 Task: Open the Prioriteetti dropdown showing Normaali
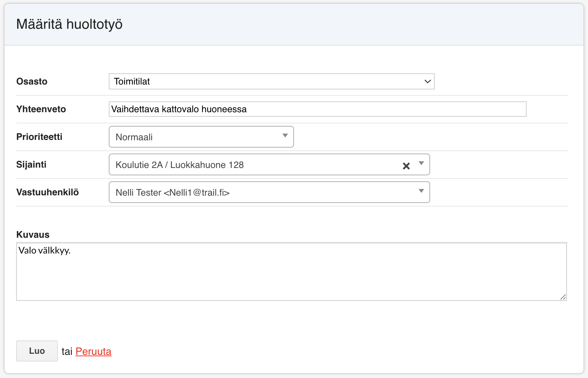196,137
